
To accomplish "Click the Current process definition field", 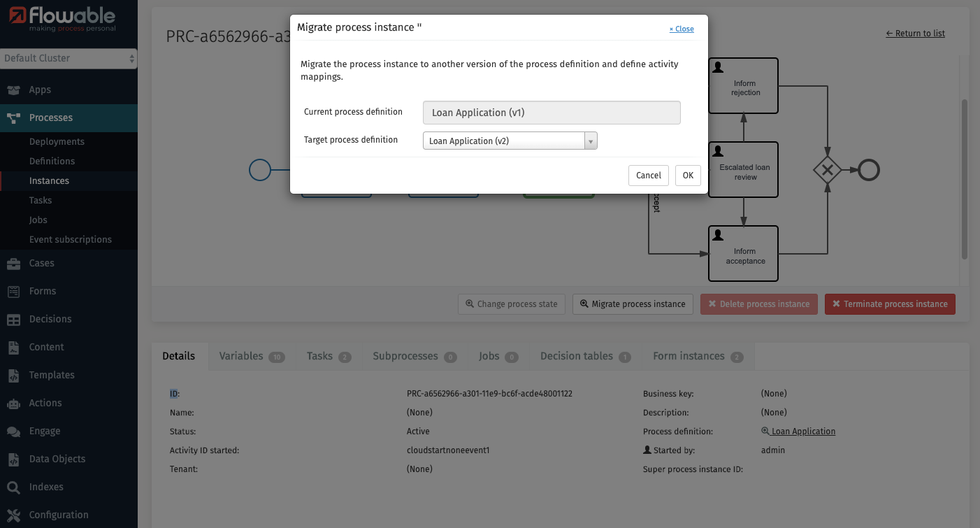I will (552, 113).
